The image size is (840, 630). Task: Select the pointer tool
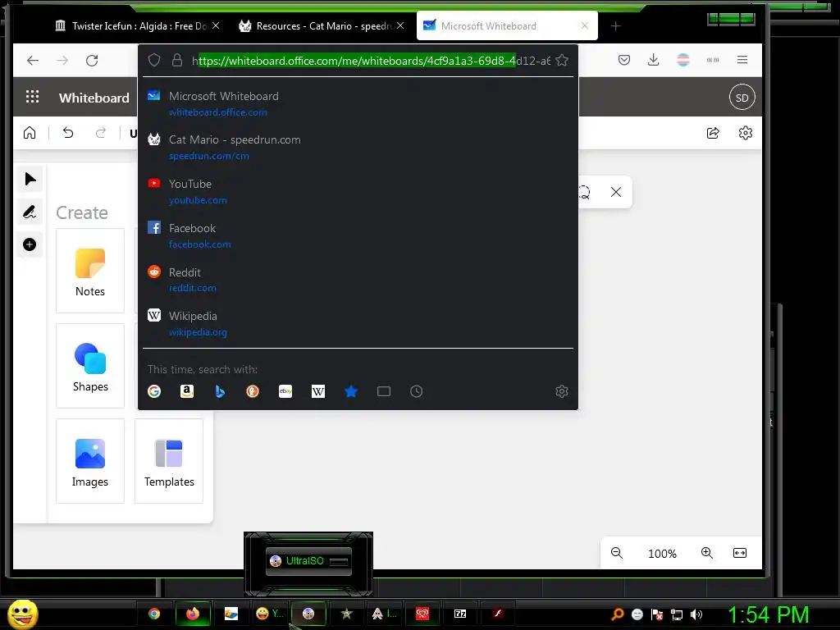[x=30, y=180]
